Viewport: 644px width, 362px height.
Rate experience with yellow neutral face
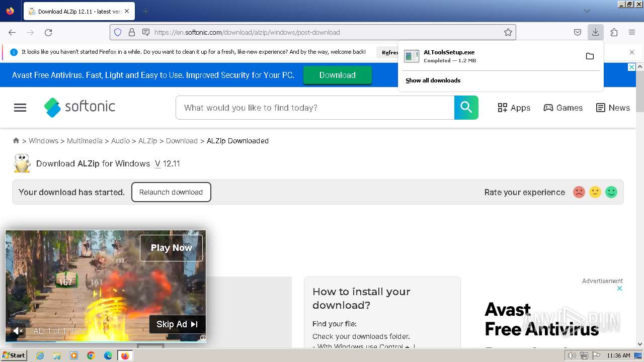pyautogui.click(x=595, y=192)
